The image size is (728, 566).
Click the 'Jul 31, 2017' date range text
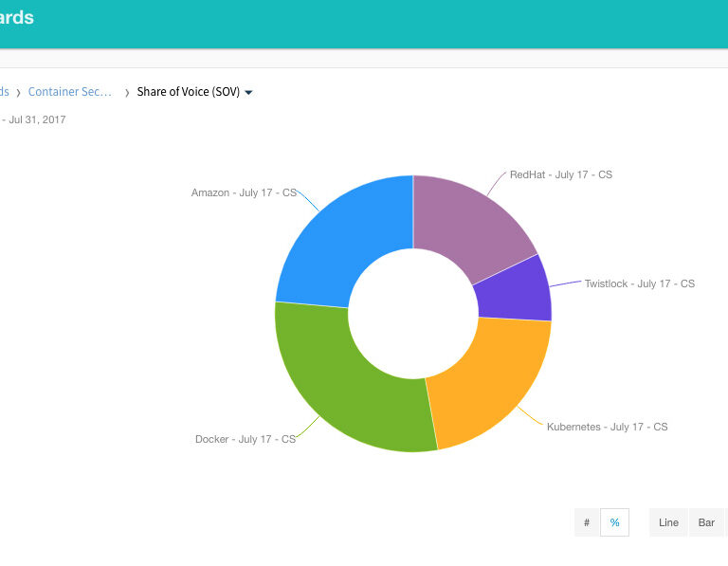pos(37,119)
